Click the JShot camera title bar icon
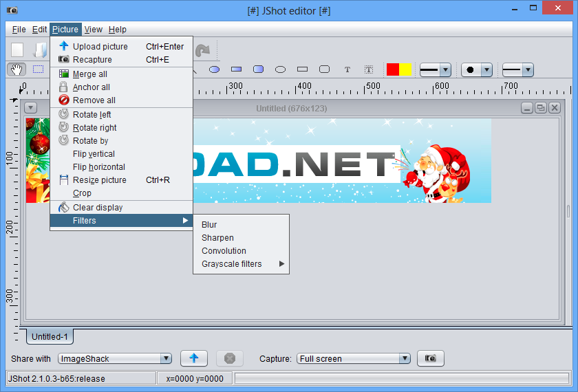 click(x=12, y=10)
